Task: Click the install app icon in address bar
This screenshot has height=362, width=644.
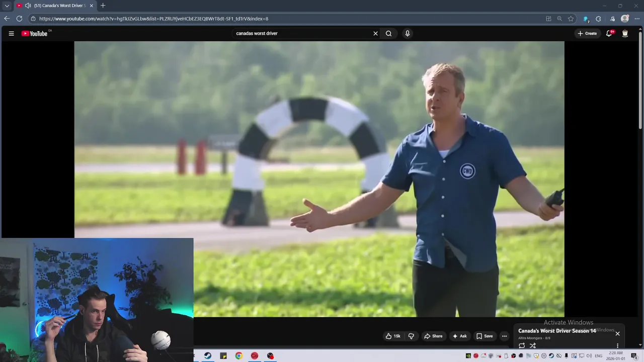Action: pos(548,19)
